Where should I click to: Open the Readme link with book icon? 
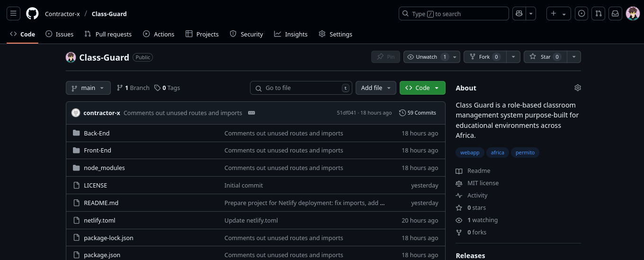(x=473, y=170)
